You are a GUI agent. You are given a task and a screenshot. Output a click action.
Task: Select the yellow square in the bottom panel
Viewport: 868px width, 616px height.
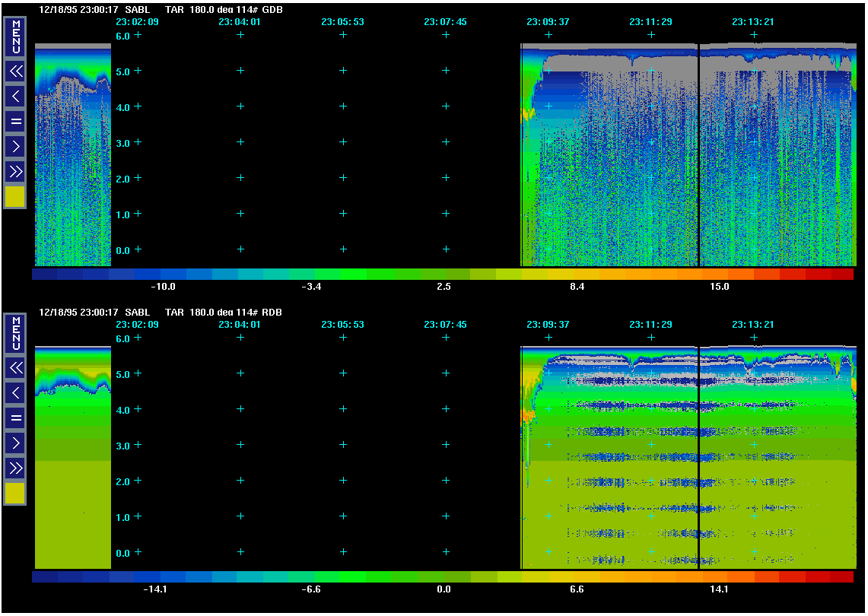15,494
